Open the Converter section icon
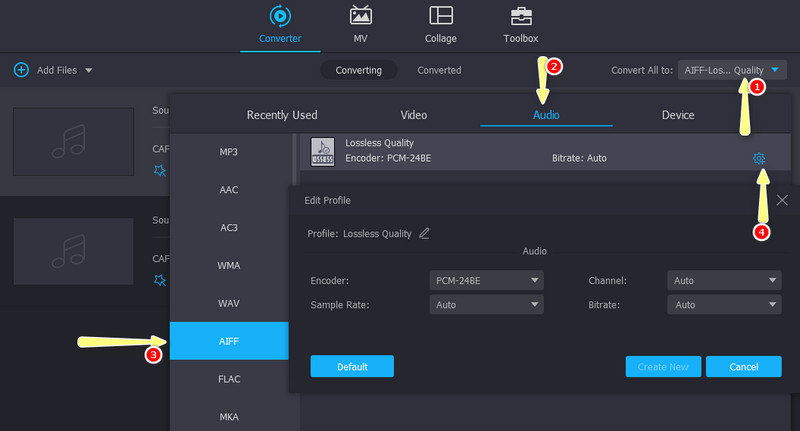The width and height of the screenshot is (800, 431). click(279, 16)
